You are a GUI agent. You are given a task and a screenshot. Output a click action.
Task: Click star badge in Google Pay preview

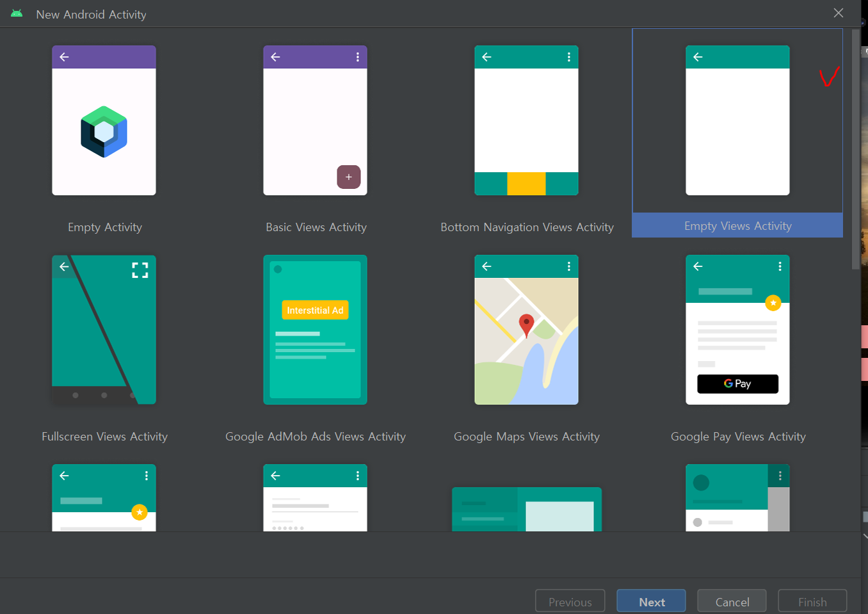tap(773, 303)
